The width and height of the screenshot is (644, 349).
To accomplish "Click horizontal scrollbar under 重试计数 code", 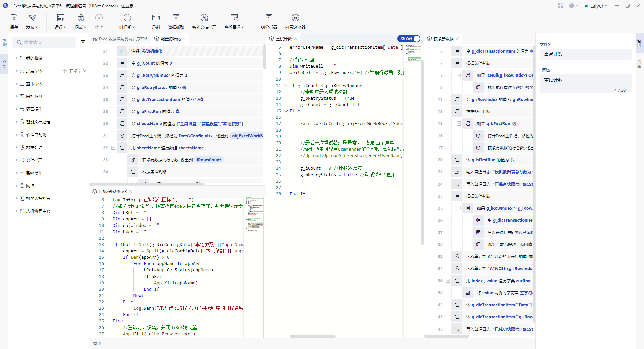I will tap(313, 336).
